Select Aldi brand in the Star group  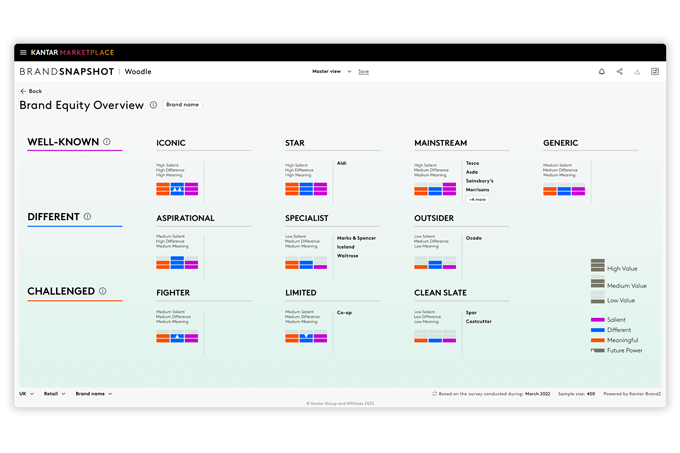(x=341, y=163)
